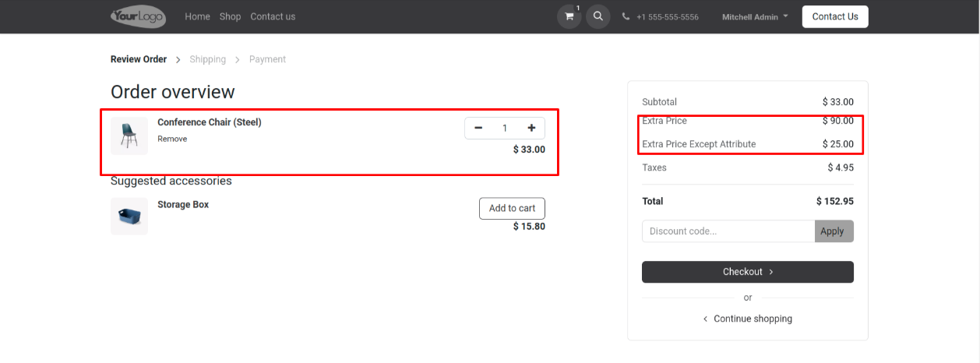Click the YourLogo site logo

pos(138,16)
